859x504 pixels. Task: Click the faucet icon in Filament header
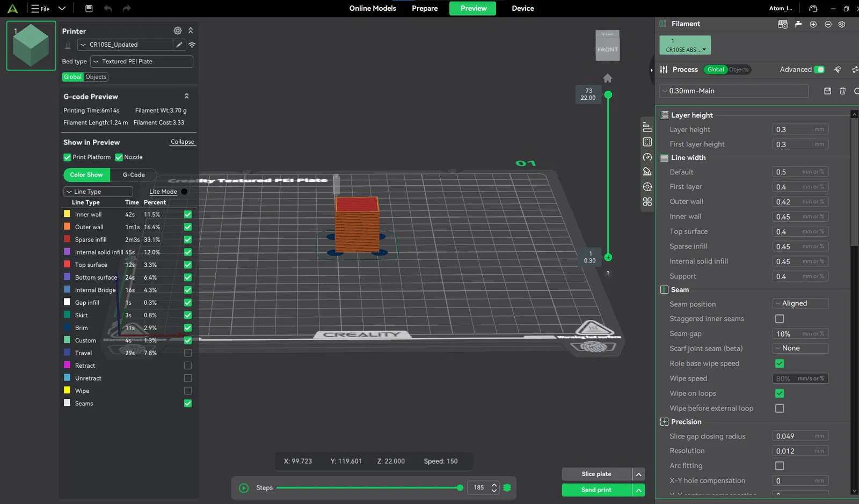click(x=798, y=24)
